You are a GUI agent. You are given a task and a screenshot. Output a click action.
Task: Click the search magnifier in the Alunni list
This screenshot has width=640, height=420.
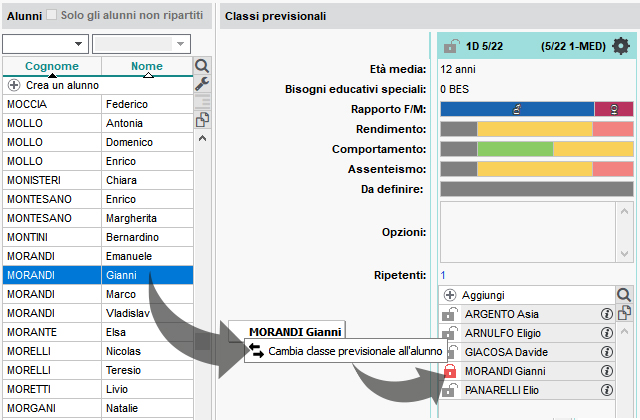tap(202, 66)
